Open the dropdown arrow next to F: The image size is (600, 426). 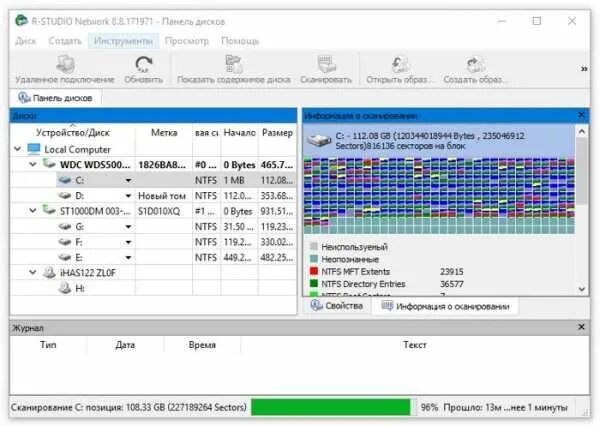tap(129, 242)
